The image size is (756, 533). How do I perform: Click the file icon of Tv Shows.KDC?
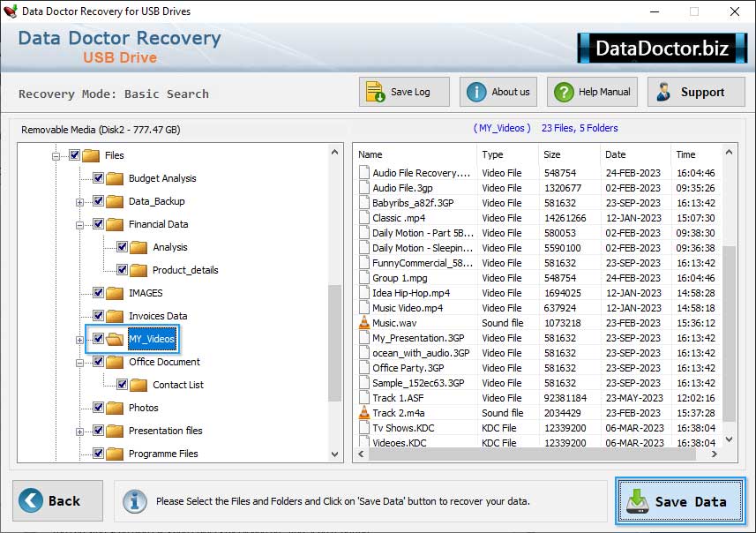click(x=364, y=428)
